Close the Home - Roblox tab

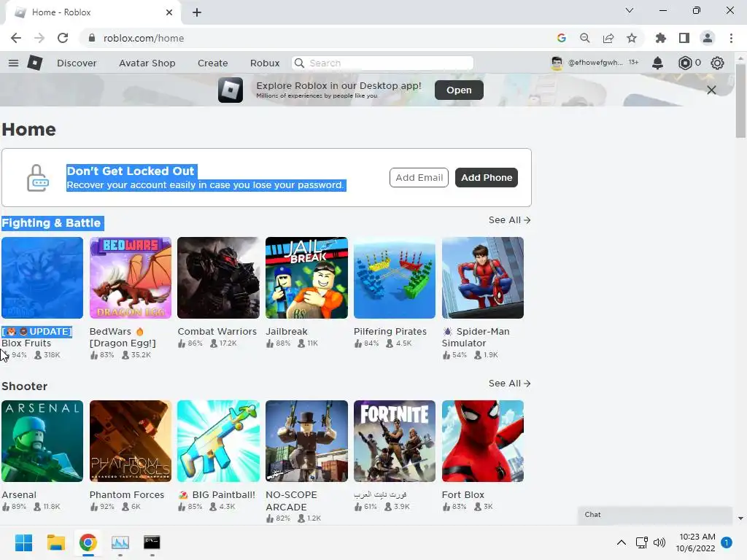[x=169, y=12]
